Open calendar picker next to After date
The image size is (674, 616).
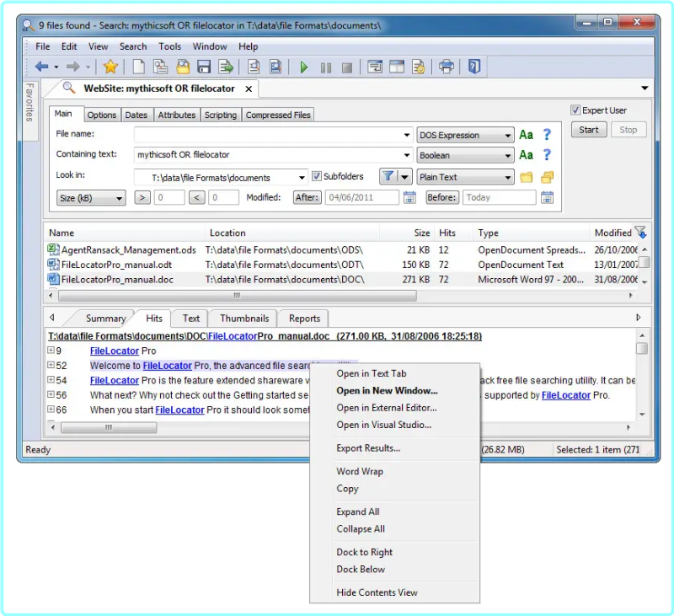409,197
